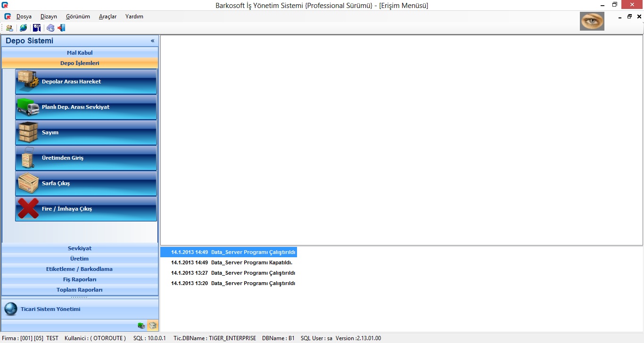Image resolution: width=644 pixels, height=343 pixels.
Task: Click the Firma : [001] [05] TEST status entry
Action: (30, 338)
